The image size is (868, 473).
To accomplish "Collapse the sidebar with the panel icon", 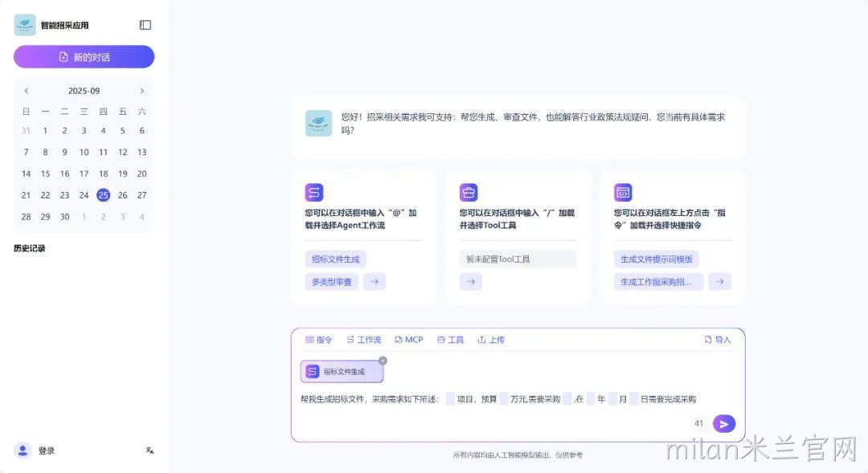I will (x=145, y=25).
